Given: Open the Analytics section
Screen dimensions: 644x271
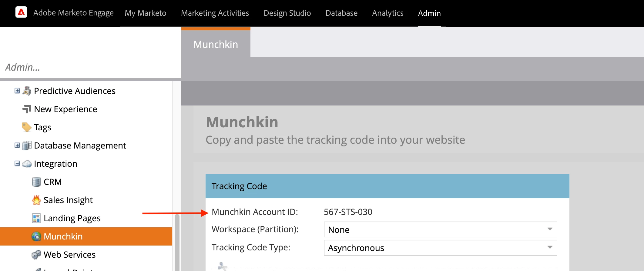Looking at the screenshot, I should click(x=388, y=13).
